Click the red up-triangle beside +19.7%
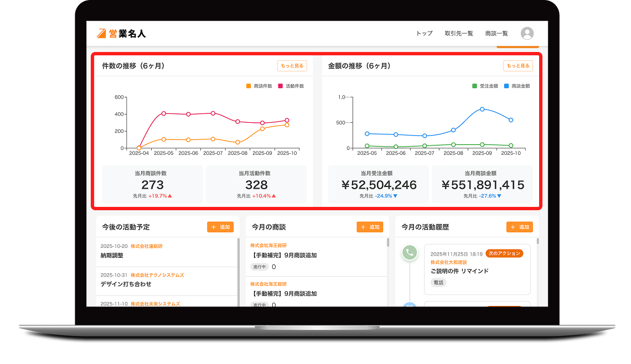 tap(170, 196)
